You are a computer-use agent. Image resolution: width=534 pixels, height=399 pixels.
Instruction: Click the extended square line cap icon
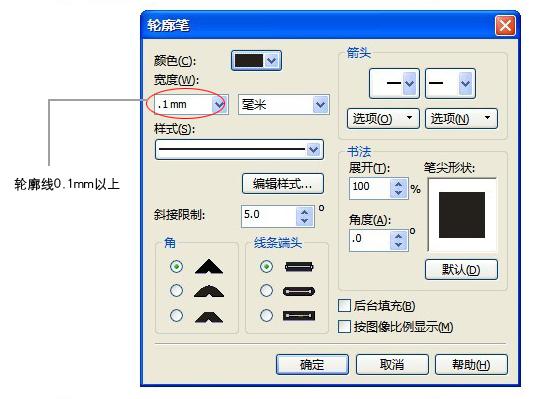[x=299, y=316]
